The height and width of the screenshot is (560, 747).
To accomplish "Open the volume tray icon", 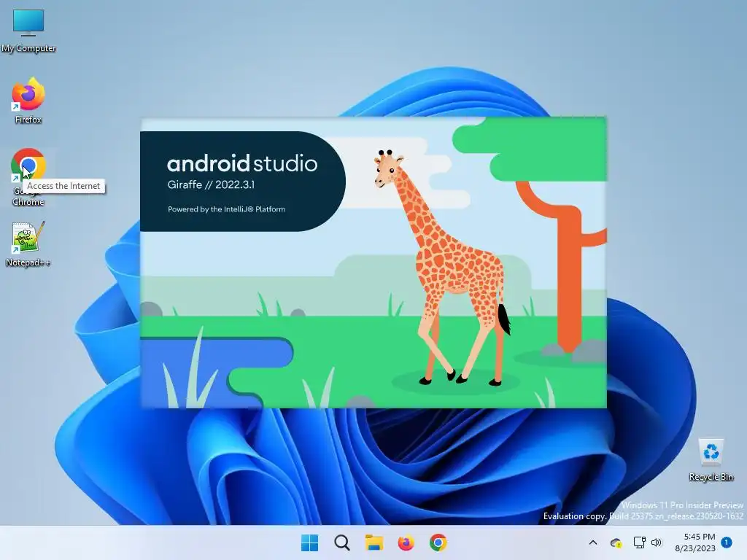I will (657, 542).
